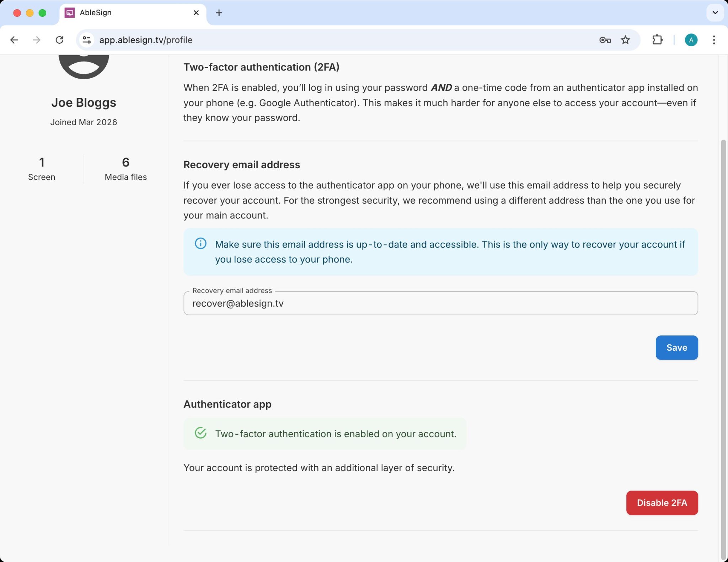Viewport: 728px width, 562px height.
Task: Click the info icon in blue notice
Action: (200, 244)
